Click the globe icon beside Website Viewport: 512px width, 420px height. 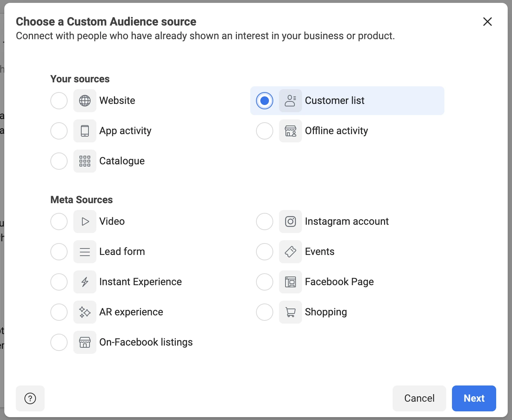[x=85, y=101]
